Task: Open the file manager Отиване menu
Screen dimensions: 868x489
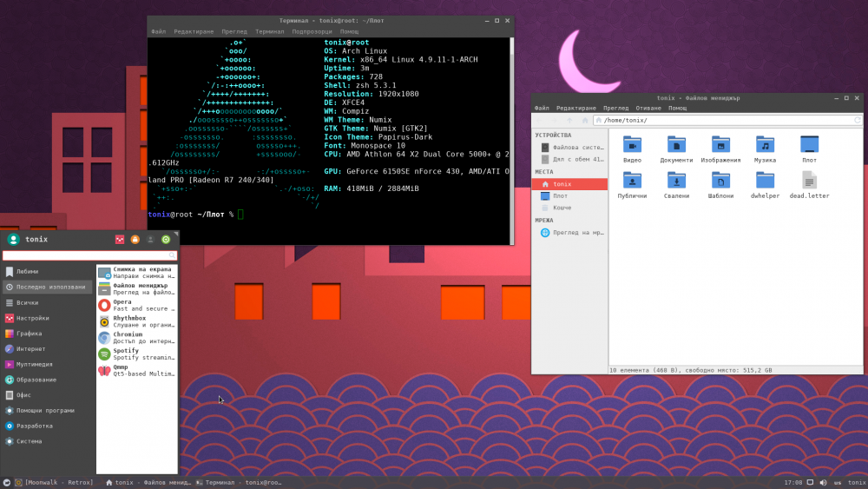Action: click(x=648, y=108)
